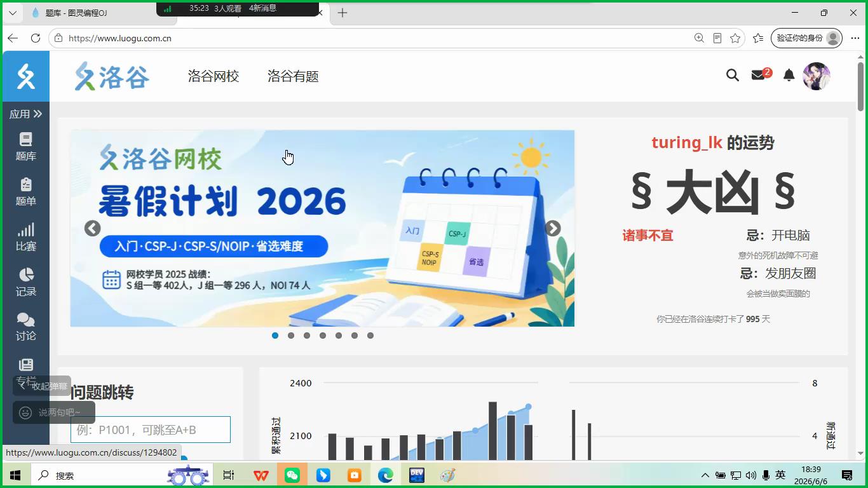Open the 比赛 contests sidebar icon
The width and height of the screenshot is (868, 488).
25,237
